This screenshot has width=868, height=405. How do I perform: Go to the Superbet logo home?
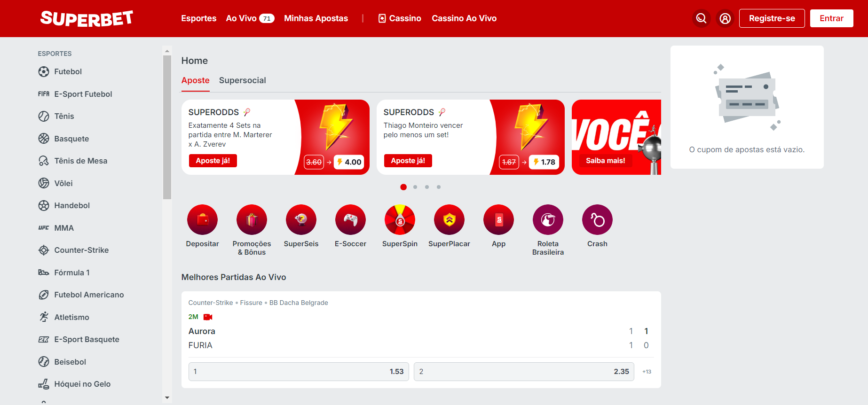[87, 18]
